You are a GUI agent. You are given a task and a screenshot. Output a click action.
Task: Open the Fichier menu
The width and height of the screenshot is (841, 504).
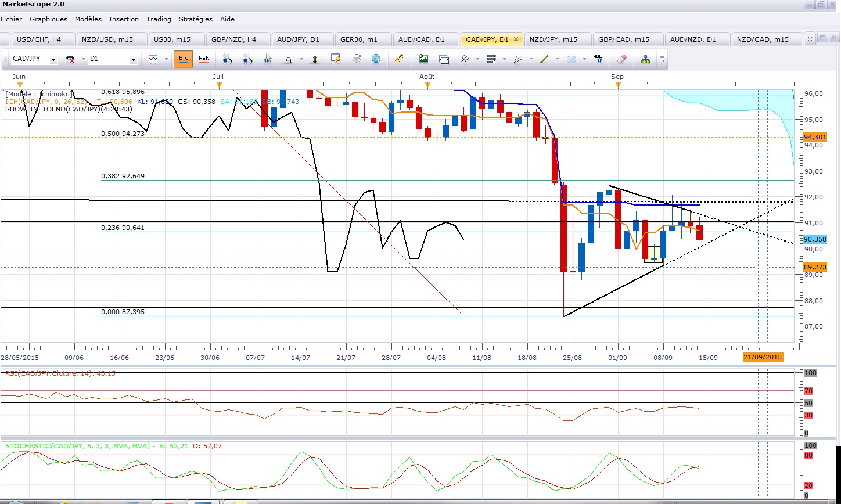coord(11,19)
